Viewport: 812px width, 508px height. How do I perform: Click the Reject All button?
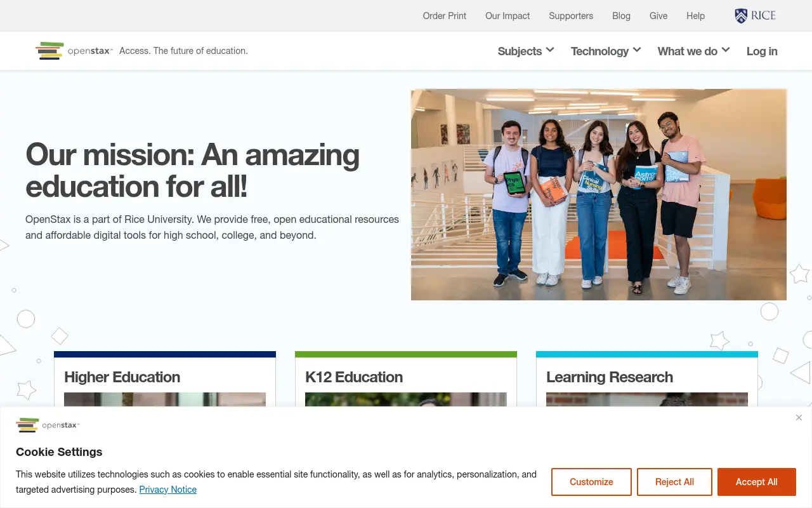click(x=674, y=482)
